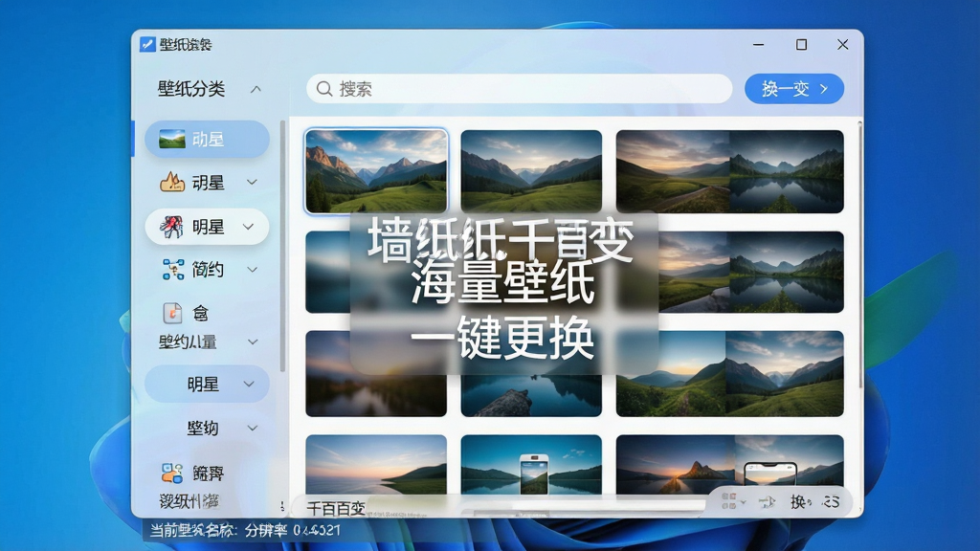Expand the category with the flame icon

(252, 183)
